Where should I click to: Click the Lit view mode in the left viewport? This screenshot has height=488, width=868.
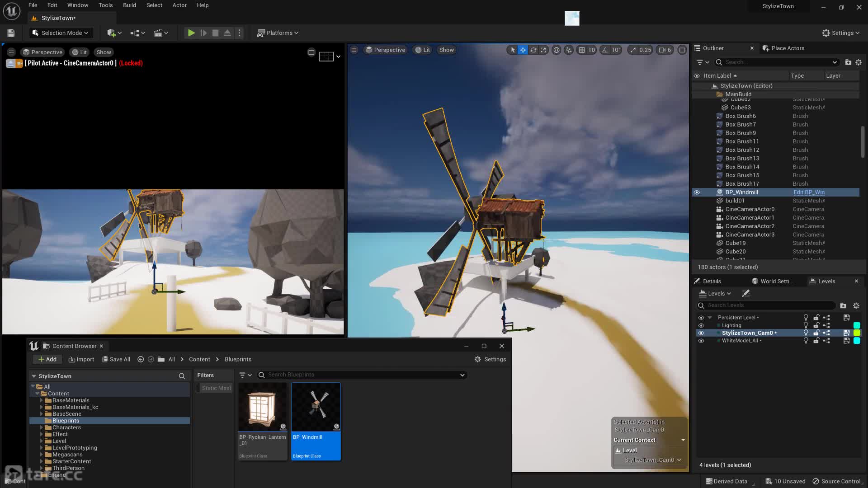(x=80, y=52)
